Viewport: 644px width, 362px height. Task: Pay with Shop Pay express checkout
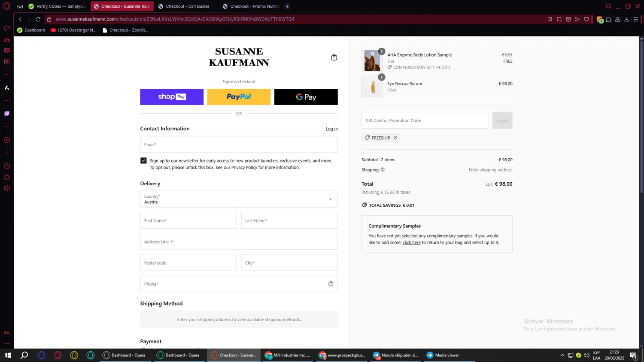[172, 97]
